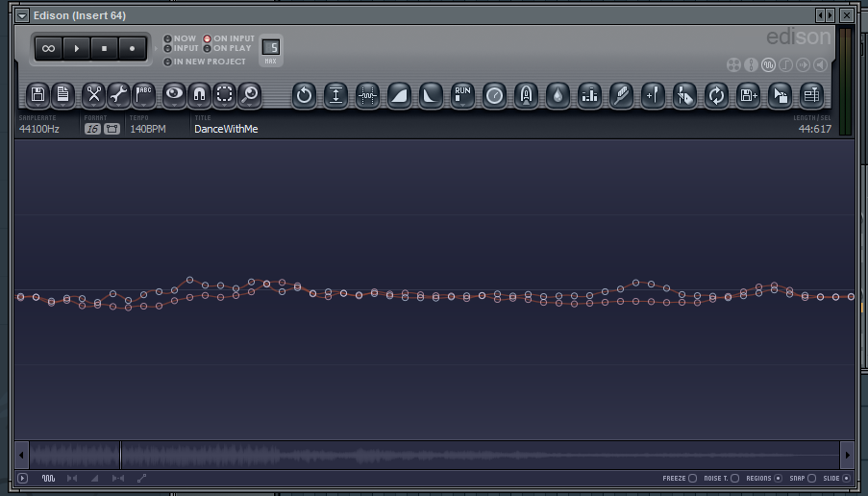Enable the FREEZE option
The image size is (868, 496).
[680, 479]
